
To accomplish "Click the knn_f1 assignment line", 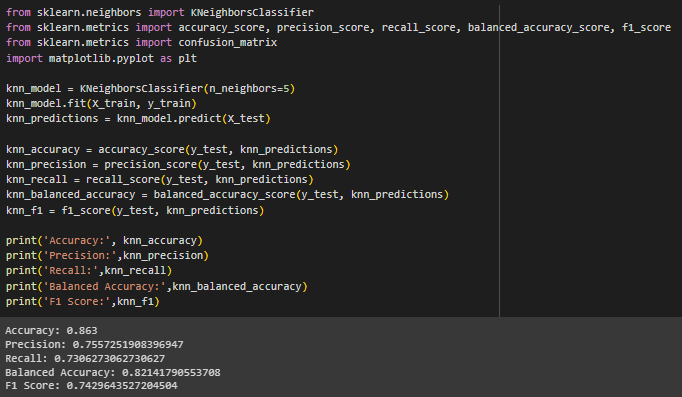I will click(135, 210).
